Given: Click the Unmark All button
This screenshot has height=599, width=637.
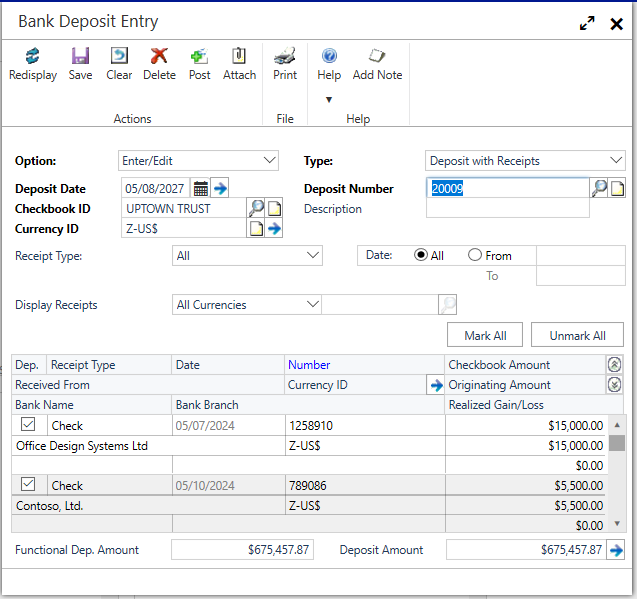Looking at the screenshot, I should point(577,335).
